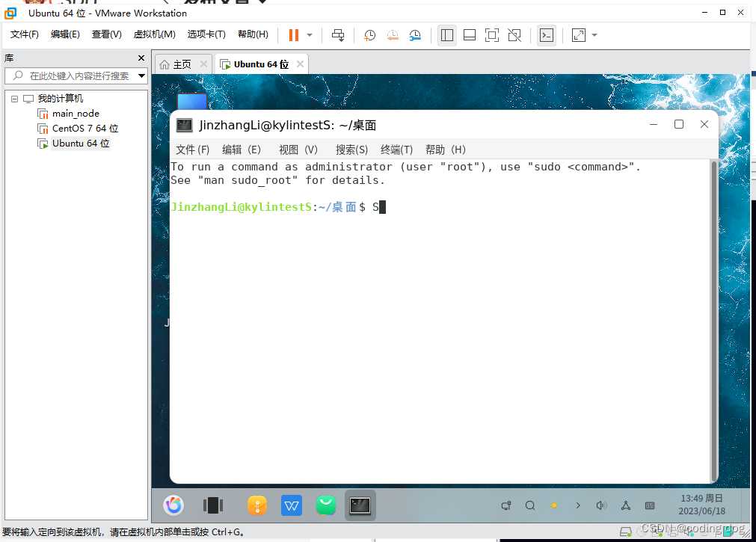The image size is (756, 542).
Task: Click the search icon in the tray
Action: [x=530, y=505]
